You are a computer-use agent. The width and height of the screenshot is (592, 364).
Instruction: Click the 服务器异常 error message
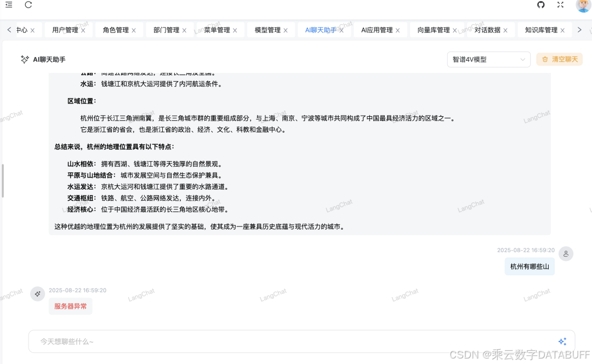point(71,306)
